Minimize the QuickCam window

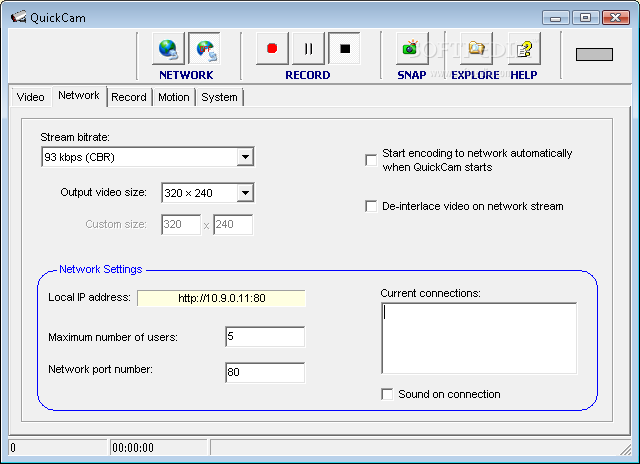[556, 18]
